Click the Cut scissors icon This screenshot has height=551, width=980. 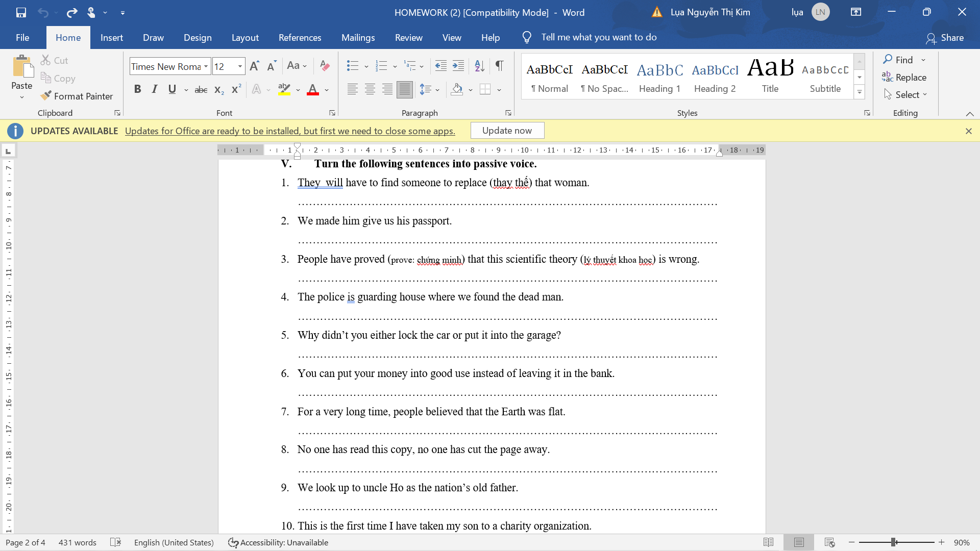[x=46, y=60]
